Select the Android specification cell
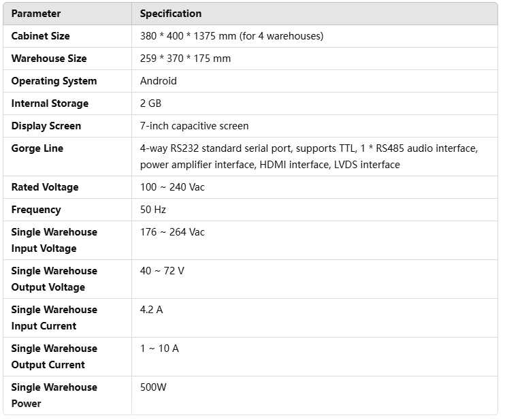This screenshot has height=420, width=505. click(158, 81)
